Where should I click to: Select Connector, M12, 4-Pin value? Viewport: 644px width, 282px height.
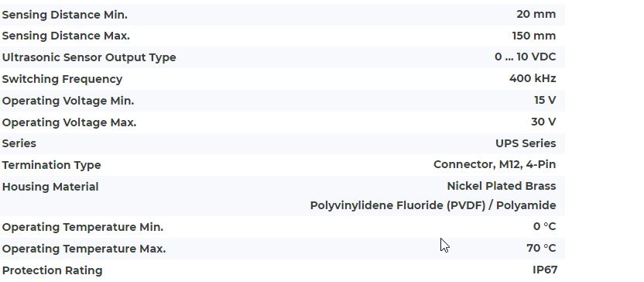pyautogui.click(x=495, y=165)
